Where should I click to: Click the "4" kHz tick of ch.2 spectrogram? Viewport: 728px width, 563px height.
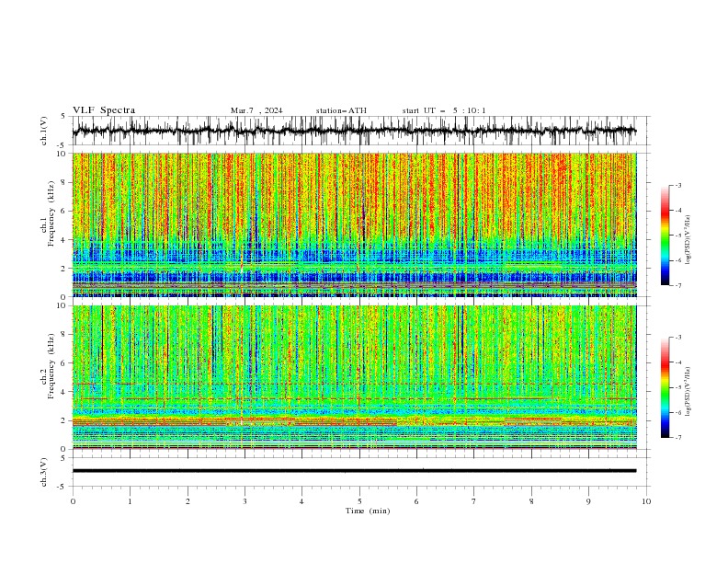point(65,392)
